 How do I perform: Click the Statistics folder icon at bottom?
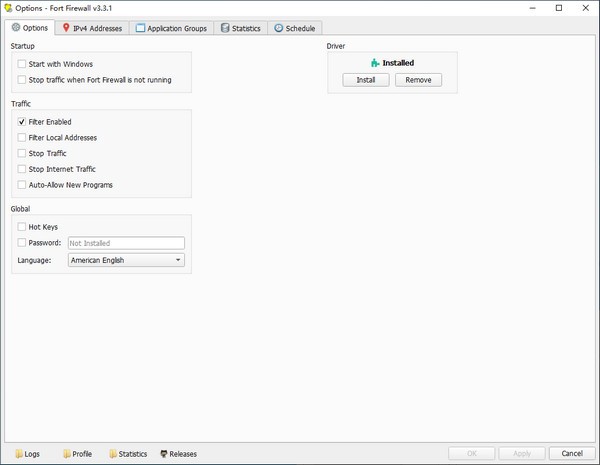[x=113, y=454]
